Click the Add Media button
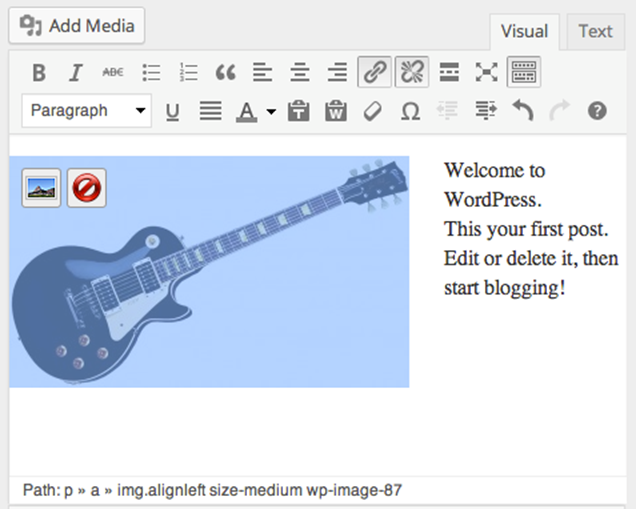Screen dimensions: 636x509 click(77, 26)
